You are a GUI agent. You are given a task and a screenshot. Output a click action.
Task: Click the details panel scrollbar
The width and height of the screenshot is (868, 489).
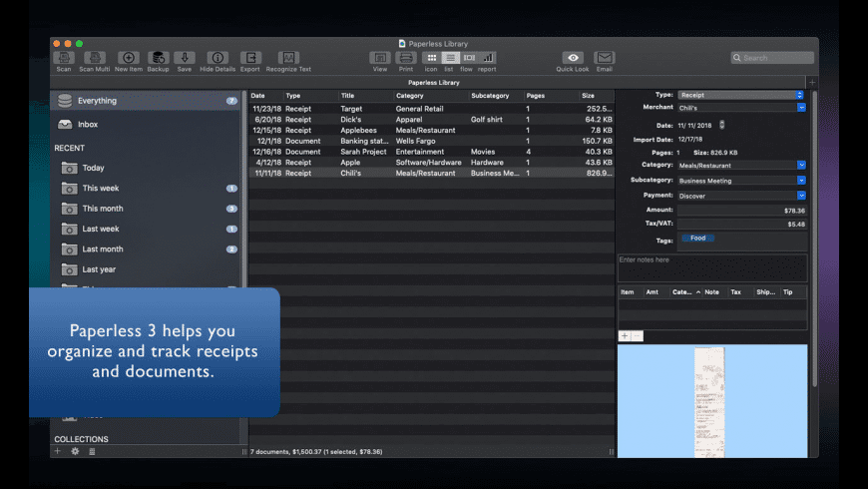[x=814, y=239]
